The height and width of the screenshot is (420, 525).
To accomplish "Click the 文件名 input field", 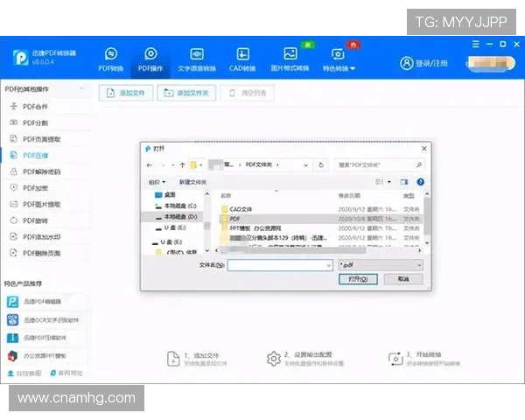I will [x=279, y=263].
